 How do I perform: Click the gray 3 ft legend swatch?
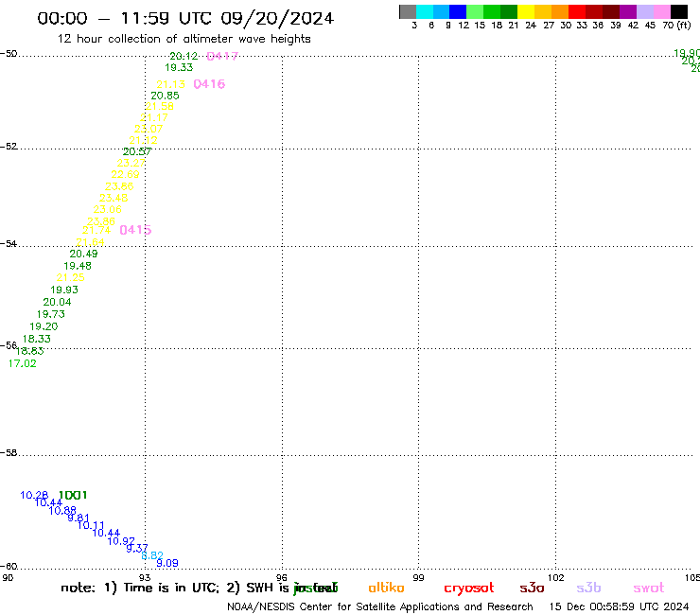coord(408,11)
